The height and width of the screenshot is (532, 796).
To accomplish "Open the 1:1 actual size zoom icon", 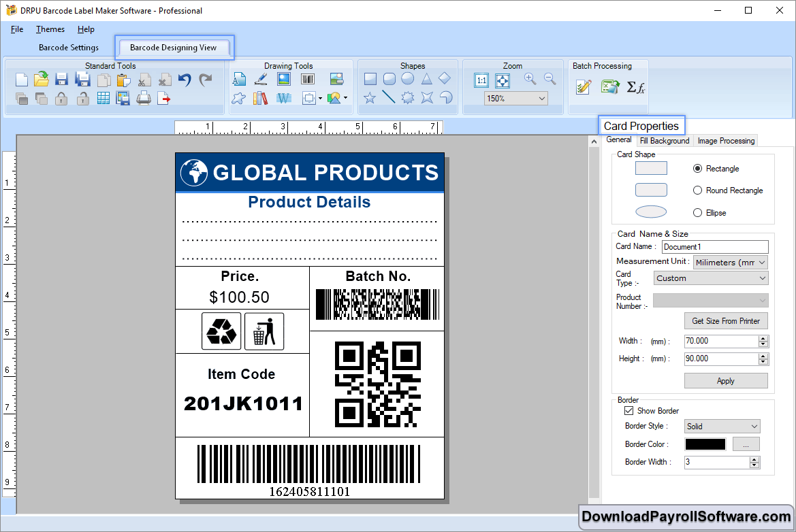I will 481,80.
